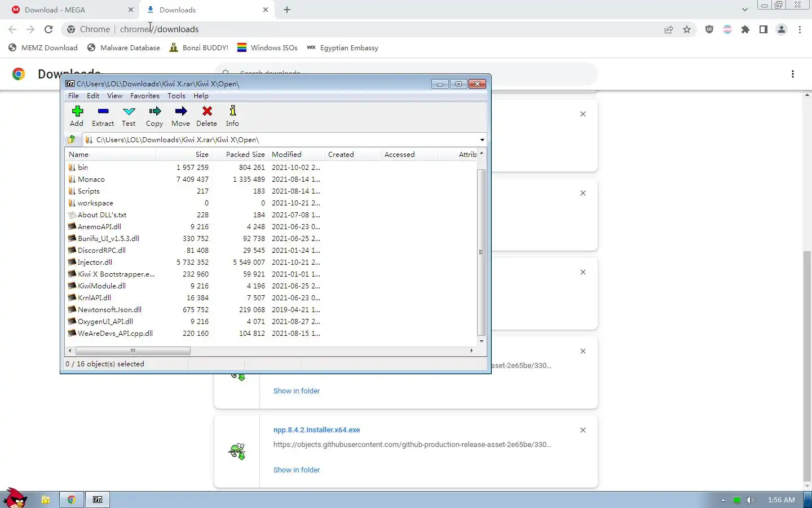Click the Chrome taskbar button
The image size is (812, 508).
coord(72,500)
